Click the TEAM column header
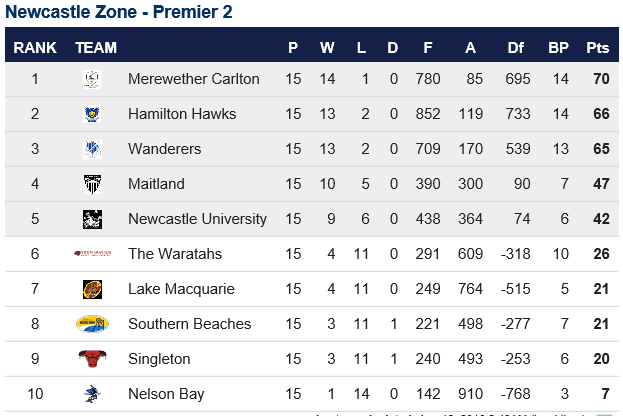623x416 pixels. tap(96, 48)
